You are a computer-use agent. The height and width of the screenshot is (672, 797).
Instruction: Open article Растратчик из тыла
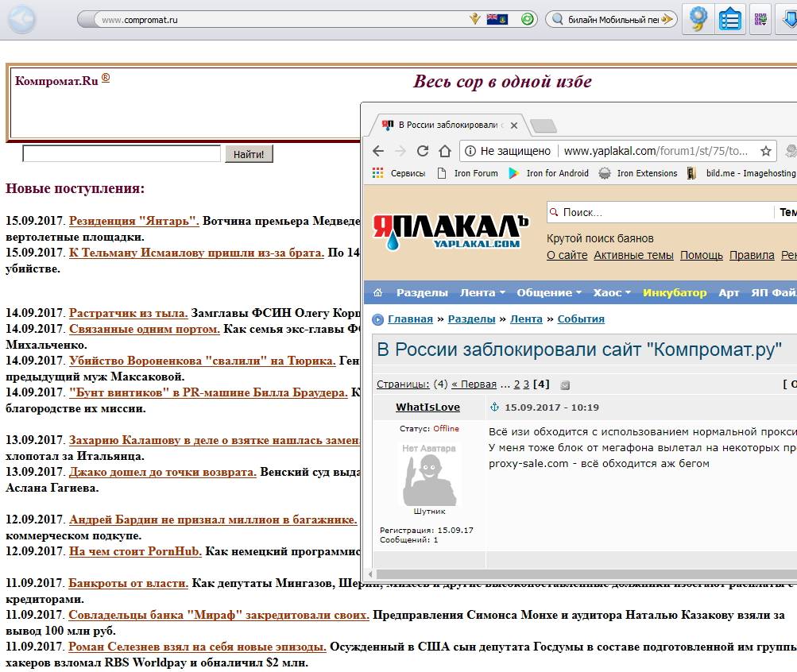(x=128, y=313)
